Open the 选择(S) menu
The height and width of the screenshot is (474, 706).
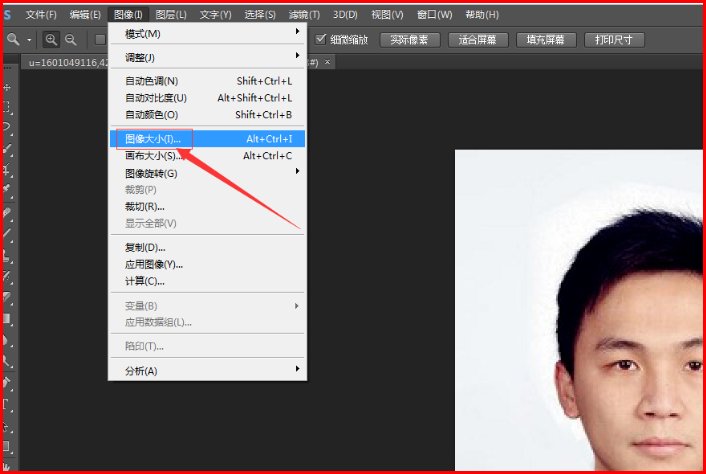(x=260, y=15)
